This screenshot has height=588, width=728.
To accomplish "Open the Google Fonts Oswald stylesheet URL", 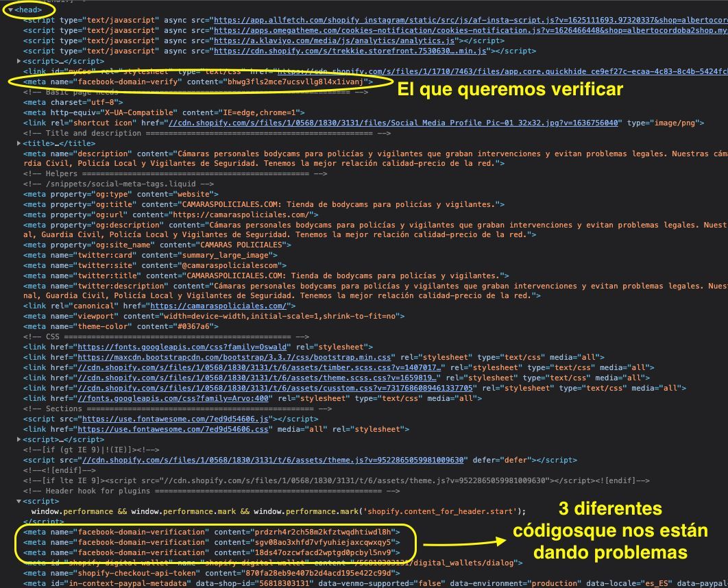I will coord(182,347).
